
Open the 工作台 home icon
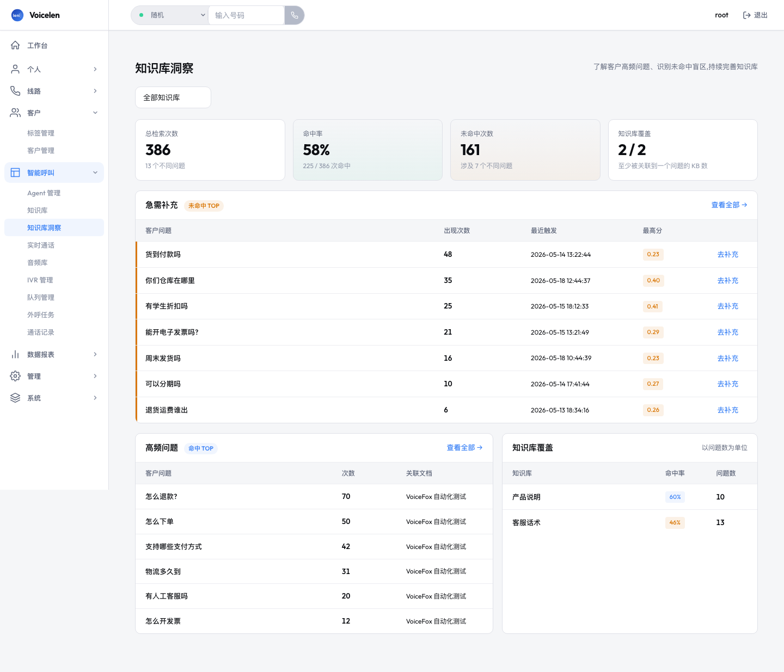tap(15, 45)
